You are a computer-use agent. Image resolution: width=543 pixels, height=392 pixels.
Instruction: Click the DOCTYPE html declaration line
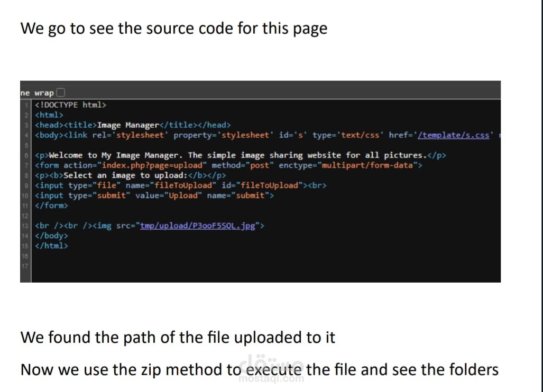point(70,105)
